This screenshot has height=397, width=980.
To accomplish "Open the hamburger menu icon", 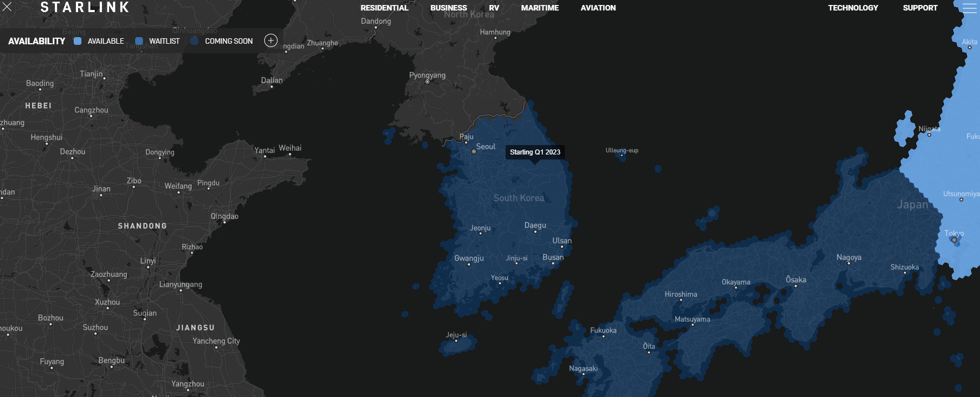I will (x=969, y=8).
